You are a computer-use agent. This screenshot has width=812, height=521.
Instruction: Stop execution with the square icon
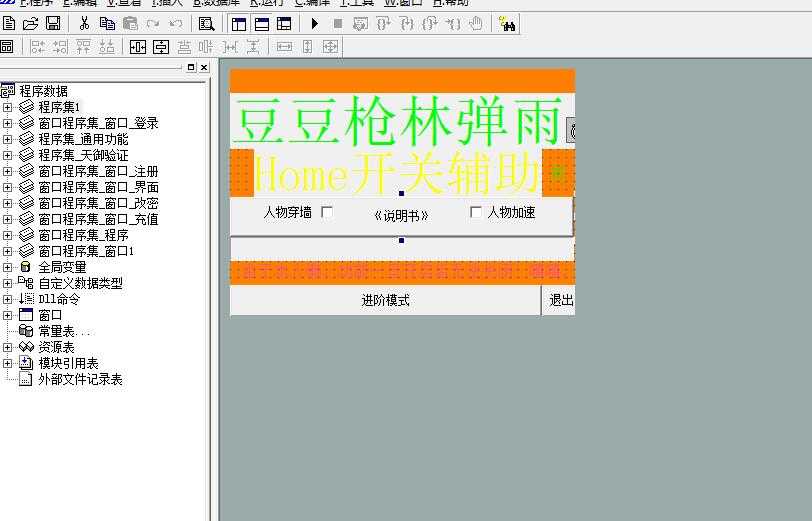pos(338,23)
